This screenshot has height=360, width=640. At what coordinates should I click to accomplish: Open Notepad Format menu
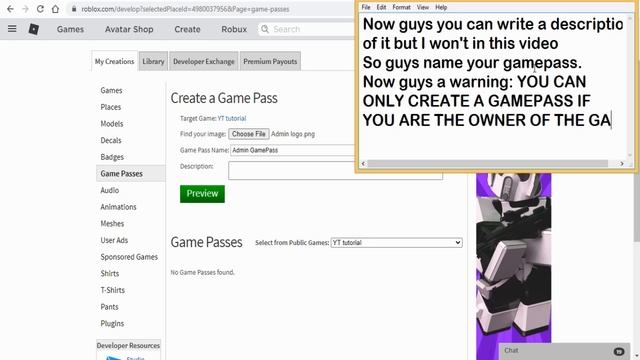(402, 7)
